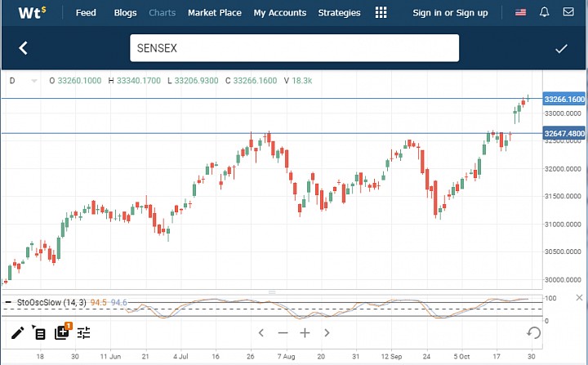
Task: Open the Feed page
Action: (86, 13)
